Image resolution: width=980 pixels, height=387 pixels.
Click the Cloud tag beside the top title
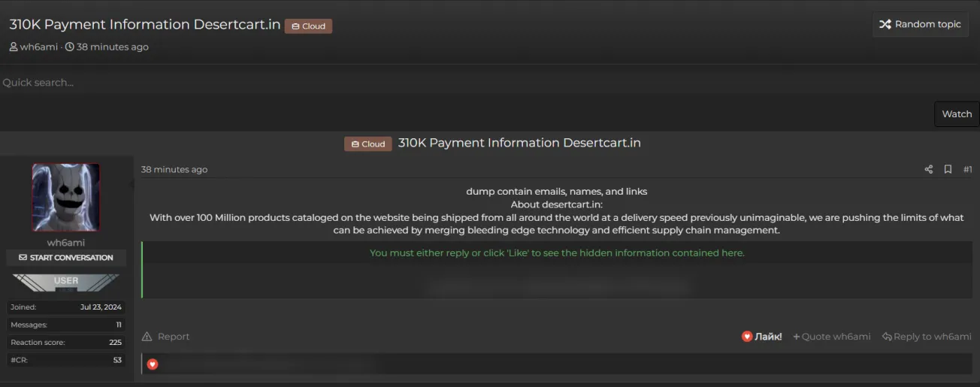tap(308, 26)
